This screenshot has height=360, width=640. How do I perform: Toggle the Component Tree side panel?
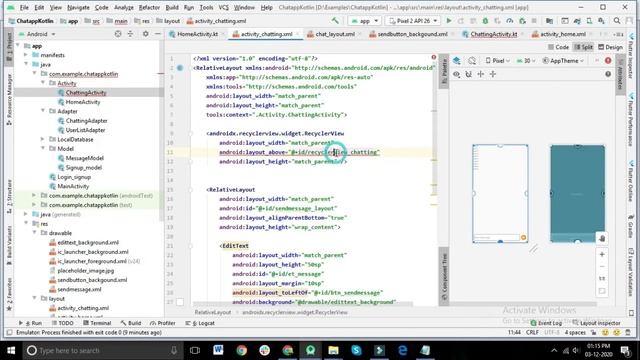(x=444, y=276)
